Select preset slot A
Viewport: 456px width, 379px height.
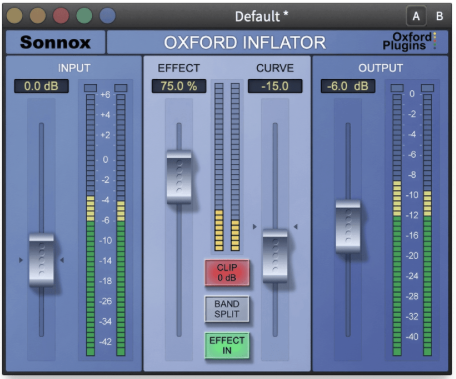416,16
